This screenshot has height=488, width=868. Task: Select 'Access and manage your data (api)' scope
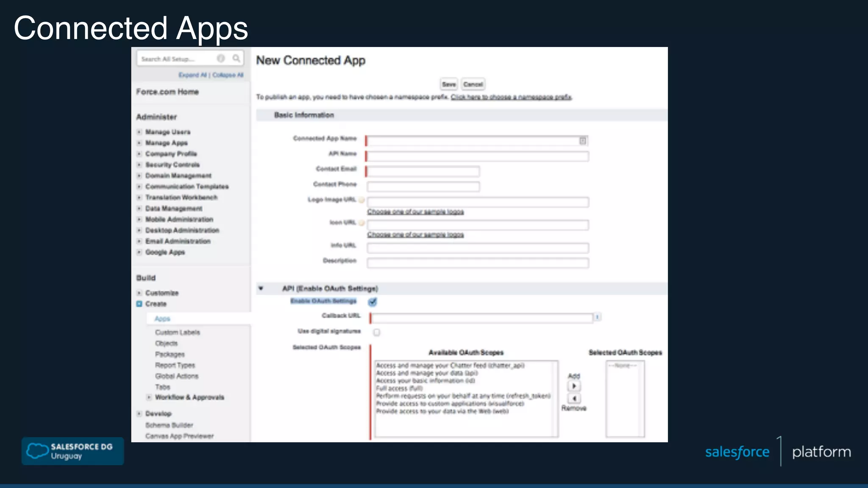click(427, 373)
